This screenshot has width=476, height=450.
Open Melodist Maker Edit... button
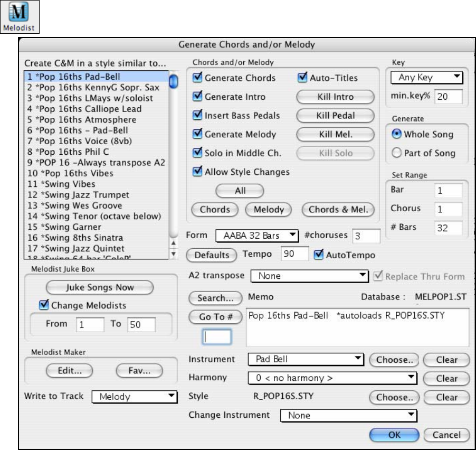click(x=70, y=371)
